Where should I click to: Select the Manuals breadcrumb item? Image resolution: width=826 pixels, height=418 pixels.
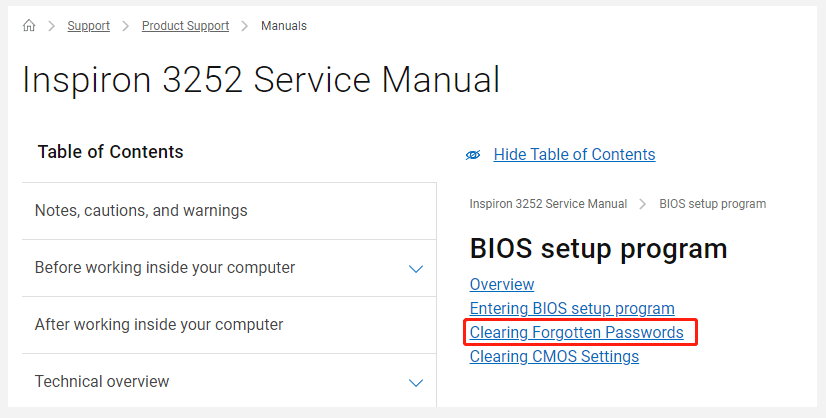pyautogui.click(x=284, y=26)
